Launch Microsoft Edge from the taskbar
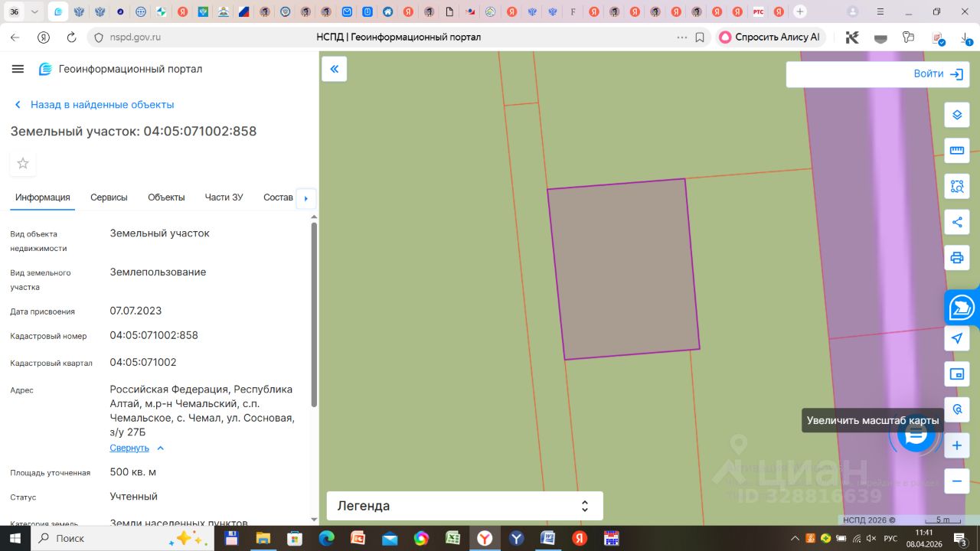The width and height of the screenshot is (980, 551). click(326, 538)
